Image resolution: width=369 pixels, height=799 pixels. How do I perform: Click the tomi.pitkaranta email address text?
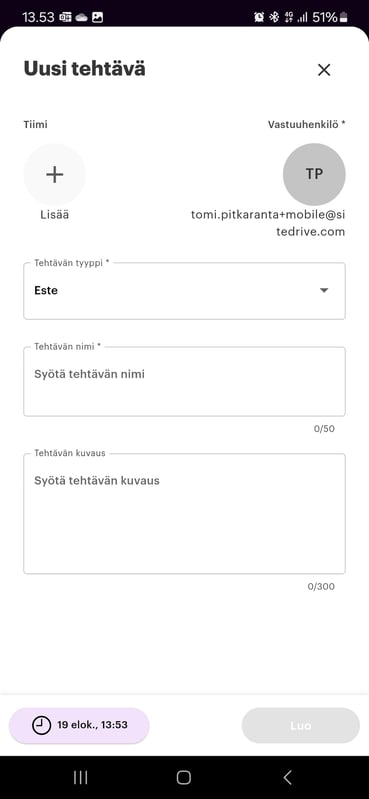coord(268,223)
